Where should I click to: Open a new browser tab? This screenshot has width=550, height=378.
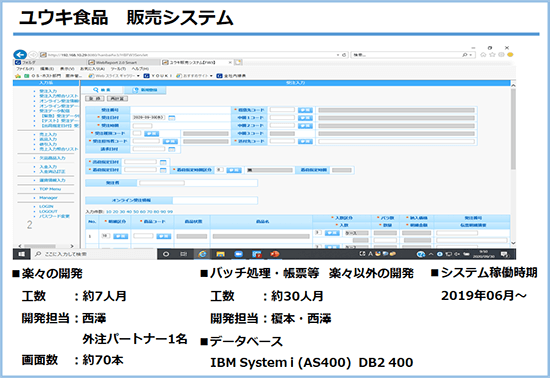coord(239,62)
